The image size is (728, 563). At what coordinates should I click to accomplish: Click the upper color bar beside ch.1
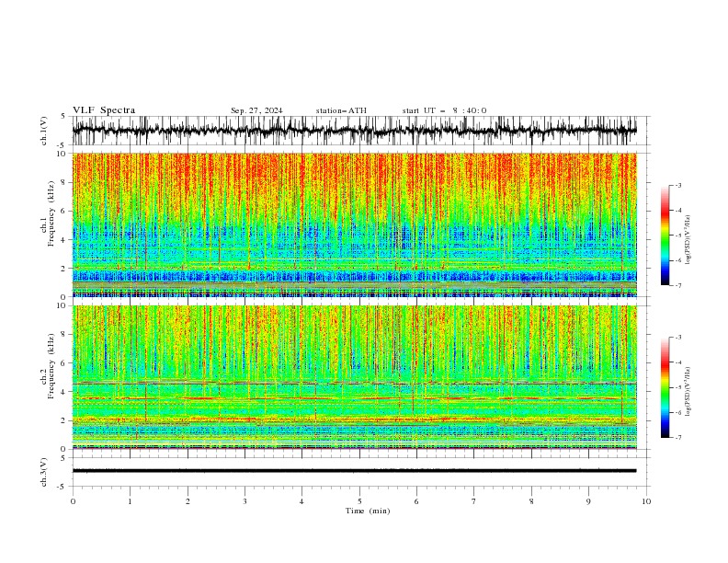(665, 236)
